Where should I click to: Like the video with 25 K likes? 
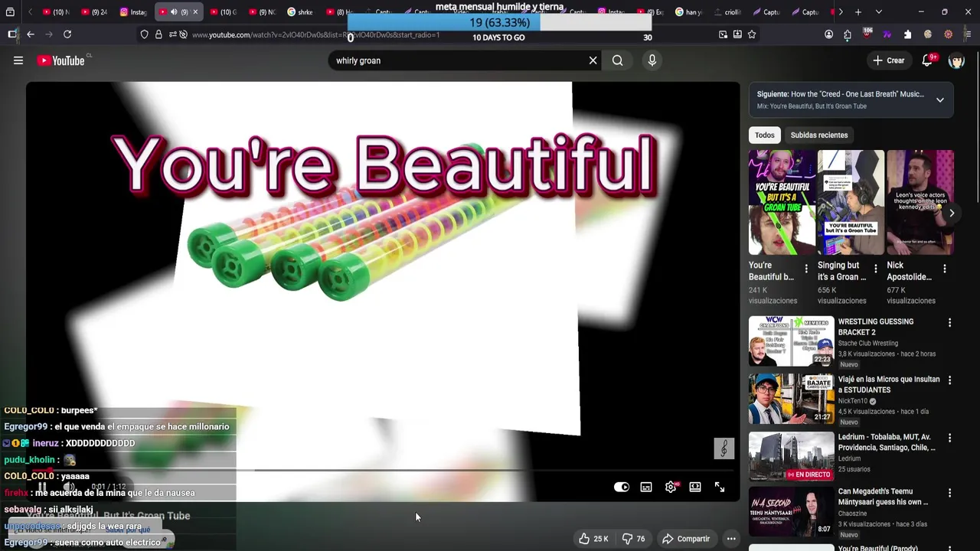point(593,539)
